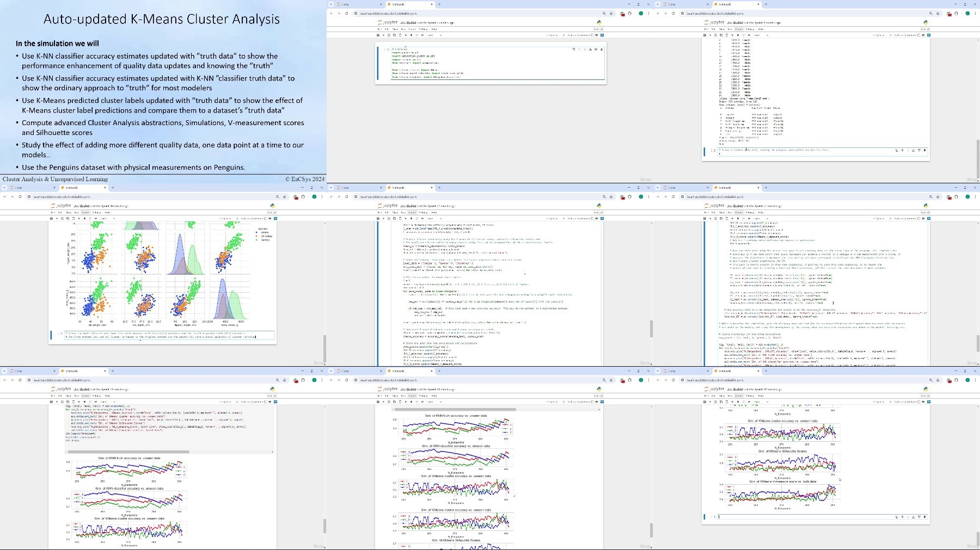Click the move-cell-down arrow on the imports code cell

(x=585, y=50)
